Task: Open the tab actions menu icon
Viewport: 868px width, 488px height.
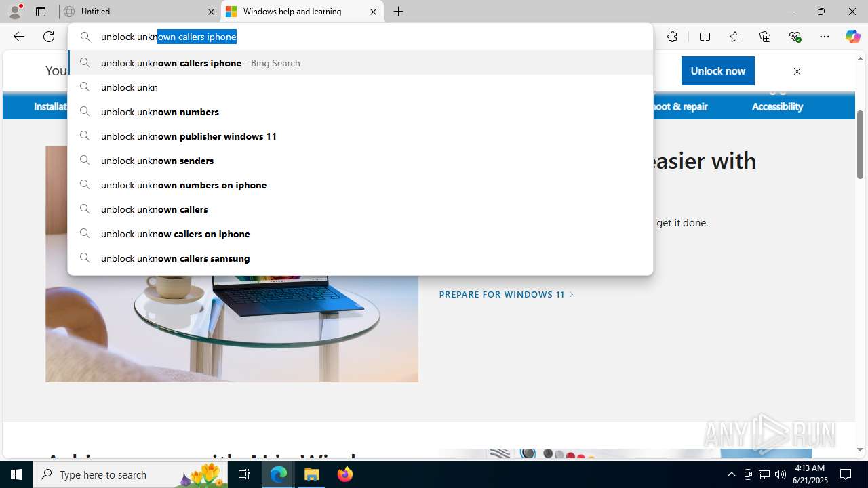Action: coord(41,12)
